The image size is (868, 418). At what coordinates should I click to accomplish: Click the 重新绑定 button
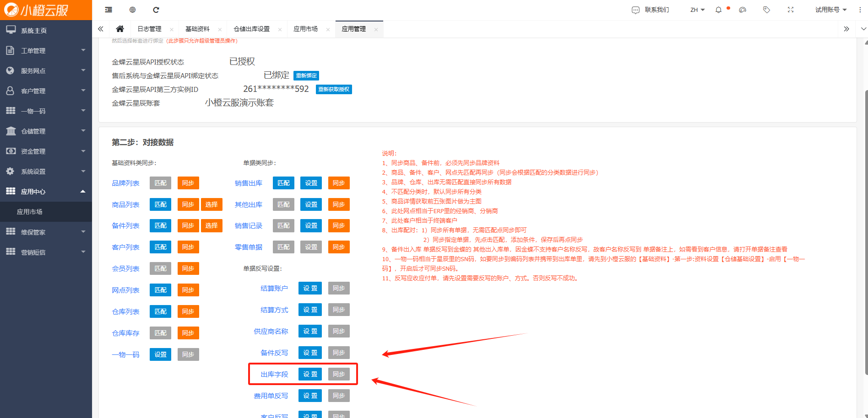coord(306,75)
